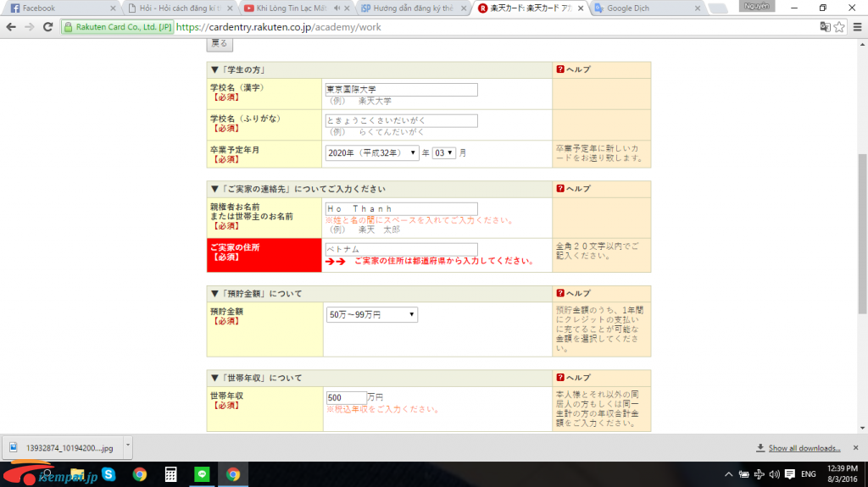This screenshot has width=868, height=487.
Task: Open the LINE app in taskbar
Action: 202,474
